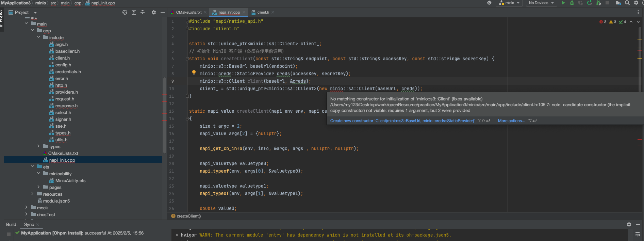Jump to previous highlighted error arrow
This screenshot has width=644, height=241.
pyautogui.click(x=631, y=22)
